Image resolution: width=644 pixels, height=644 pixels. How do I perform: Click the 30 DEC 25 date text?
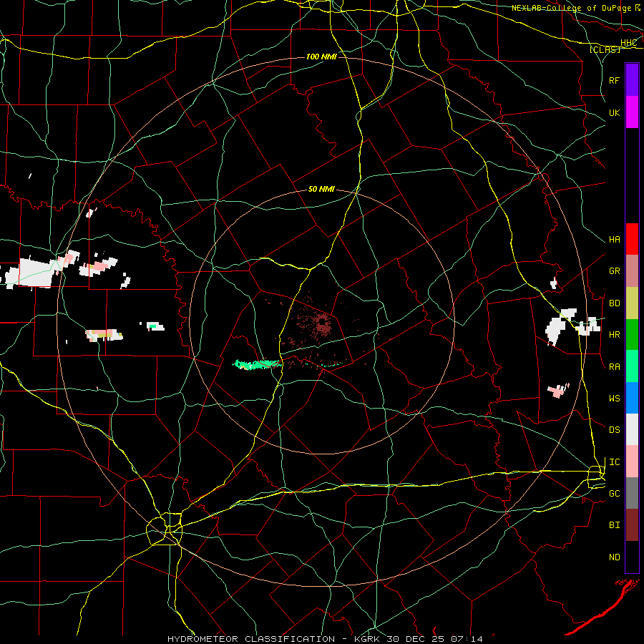[x=416, y=639]
